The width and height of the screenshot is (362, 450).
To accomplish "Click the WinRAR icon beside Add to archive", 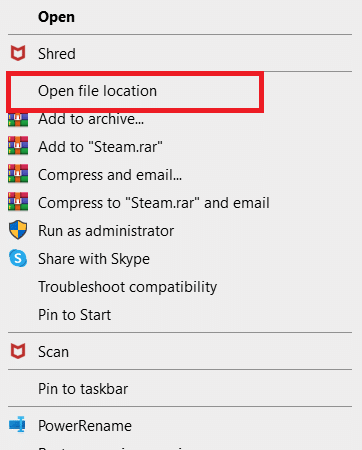I will [x=18, y=120].
